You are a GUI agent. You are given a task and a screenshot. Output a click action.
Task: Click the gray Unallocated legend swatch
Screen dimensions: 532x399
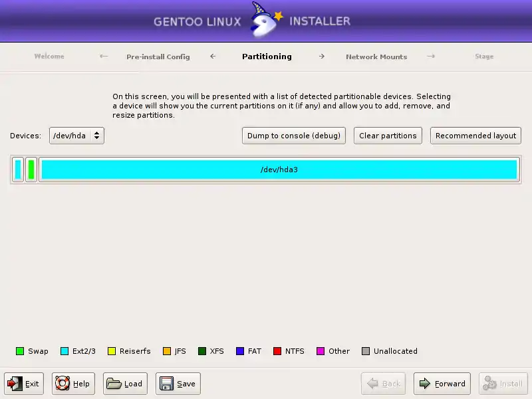point(366,351)
